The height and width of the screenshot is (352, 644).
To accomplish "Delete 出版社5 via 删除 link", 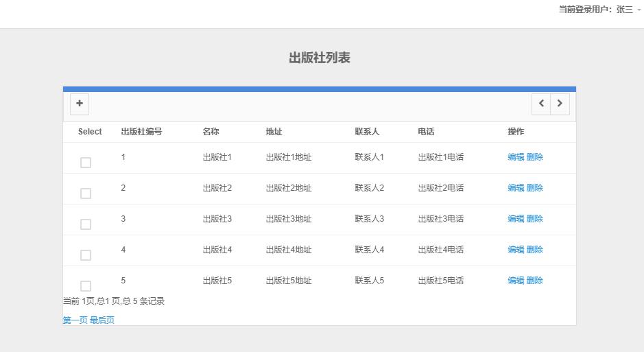I will click(x=535, y=281).
